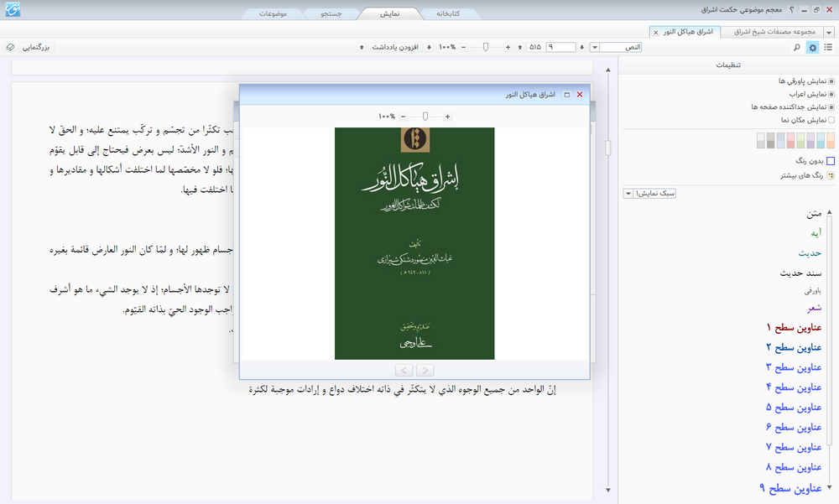
Task: Expand the open tabs list dropdown arrow
Action: pos(829,33)
